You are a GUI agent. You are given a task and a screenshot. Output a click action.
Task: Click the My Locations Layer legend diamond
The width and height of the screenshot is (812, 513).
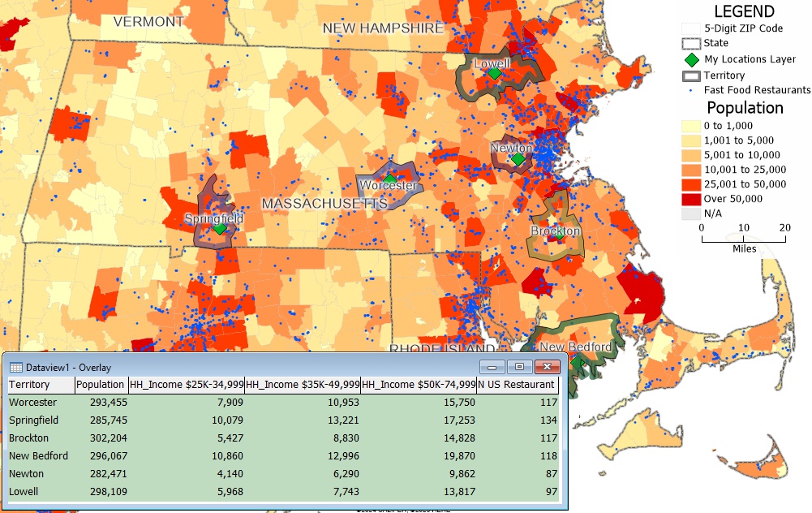click(690, 59)
